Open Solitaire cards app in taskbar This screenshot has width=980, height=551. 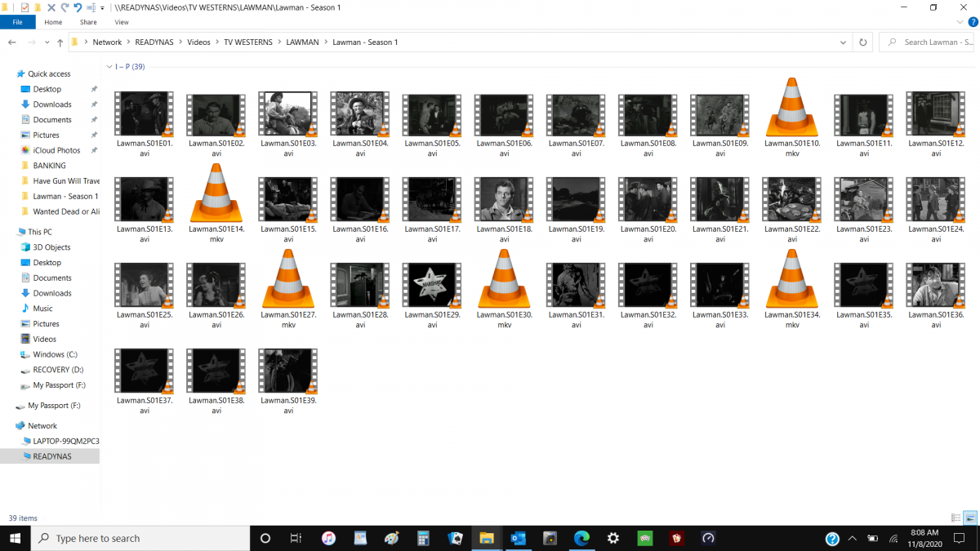455,539
